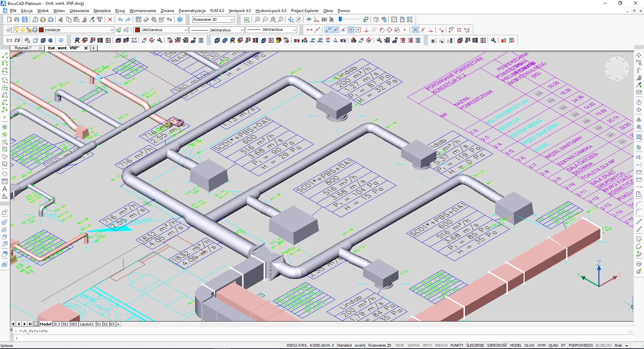Click the Zoom In magnifier icon

click(x=257, y=19)
